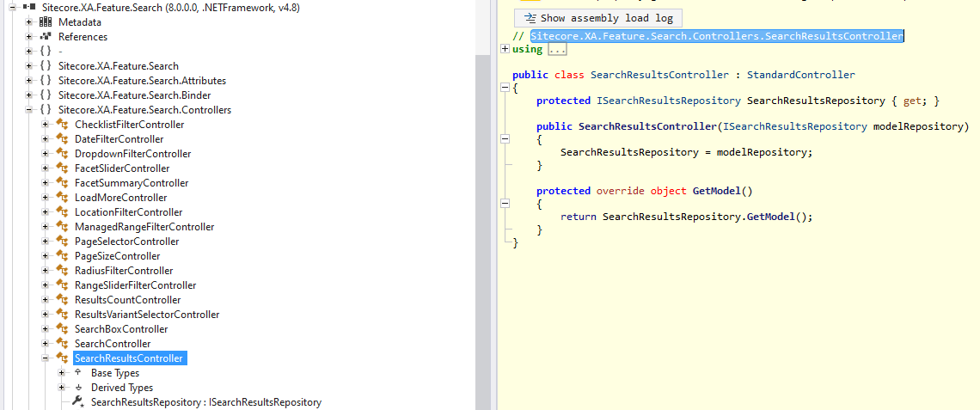Collapse the SearchResultsController class body in code
Screen dimensions: 980x410
(505, 89)
